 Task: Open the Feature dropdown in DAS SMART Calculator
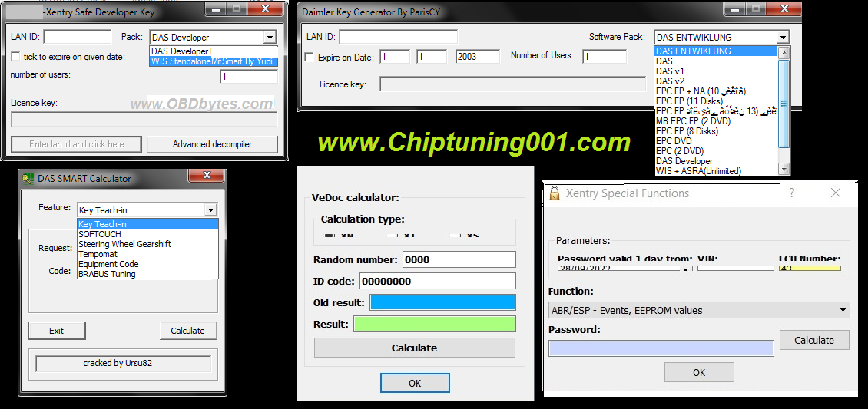point(210,210)
